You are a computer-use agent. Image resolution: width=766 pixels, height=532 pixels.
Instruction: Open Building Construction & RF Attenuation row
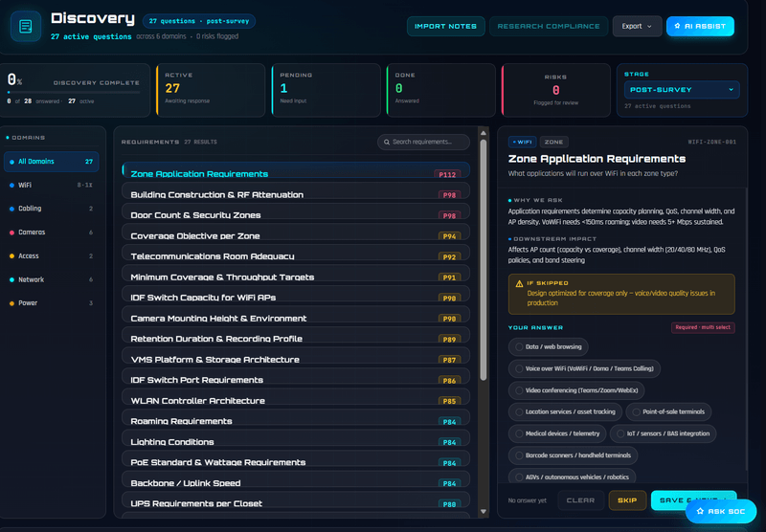pyautogui.click(x=296, y=190)
